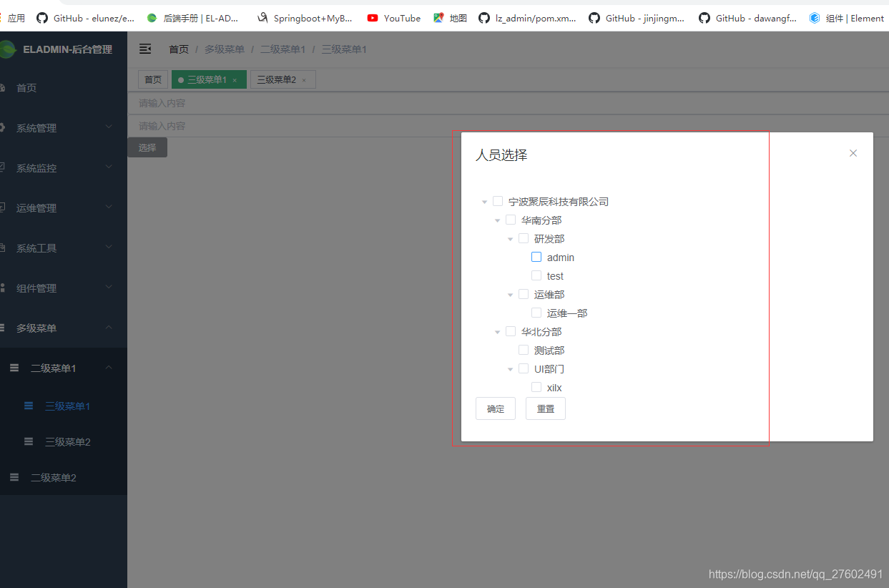Click the 三级菜单2 list icon
This screenshot has width=889, height=588.
click(29, 441)
